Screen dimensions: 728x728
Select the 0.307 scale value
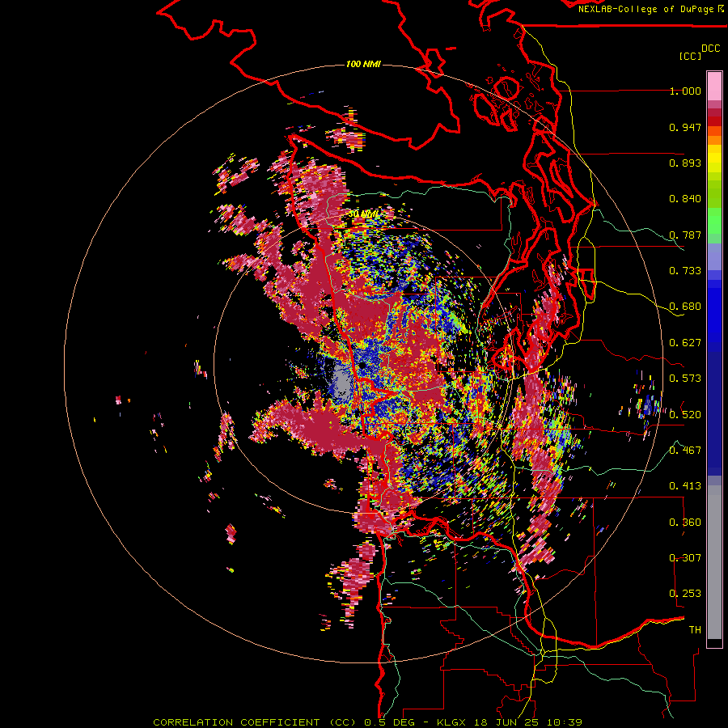point(685,557)
